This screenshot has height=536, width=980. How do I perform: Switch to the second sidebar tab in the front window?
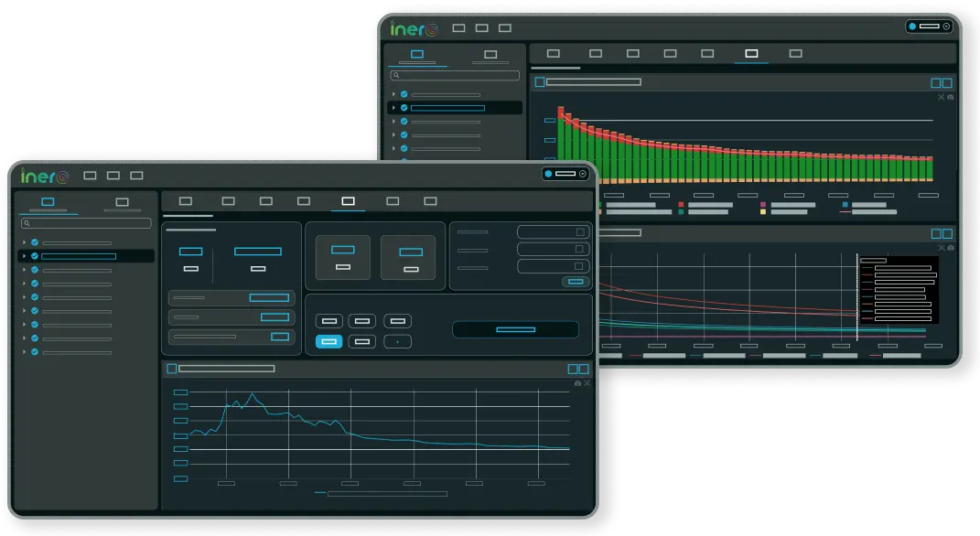(122, 202)
